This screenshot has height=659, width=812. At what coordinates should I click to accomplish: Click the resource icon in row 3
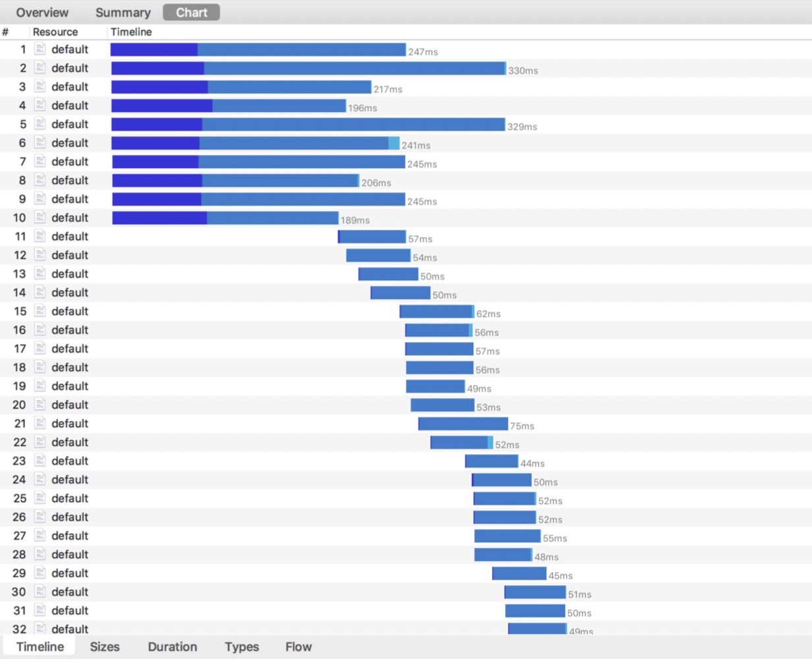click(40, 86)
